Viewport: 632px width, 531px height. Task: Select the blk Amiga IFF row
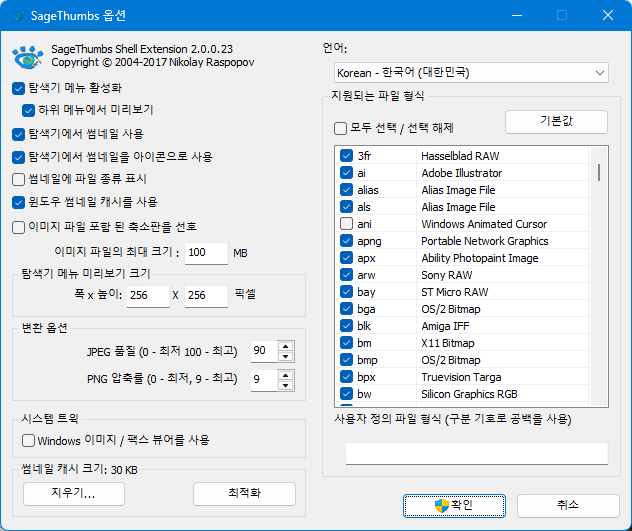[462, 326]
